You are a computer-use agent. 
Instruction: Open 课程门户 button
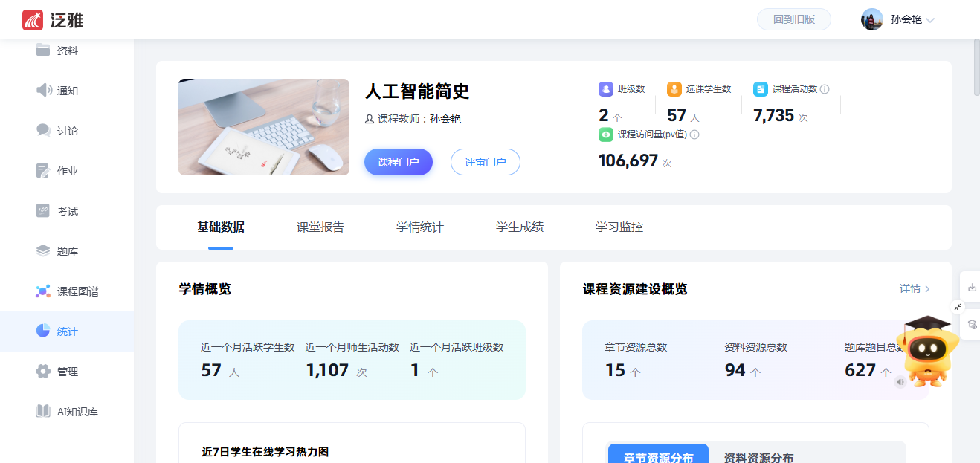[x=399, y=162]
